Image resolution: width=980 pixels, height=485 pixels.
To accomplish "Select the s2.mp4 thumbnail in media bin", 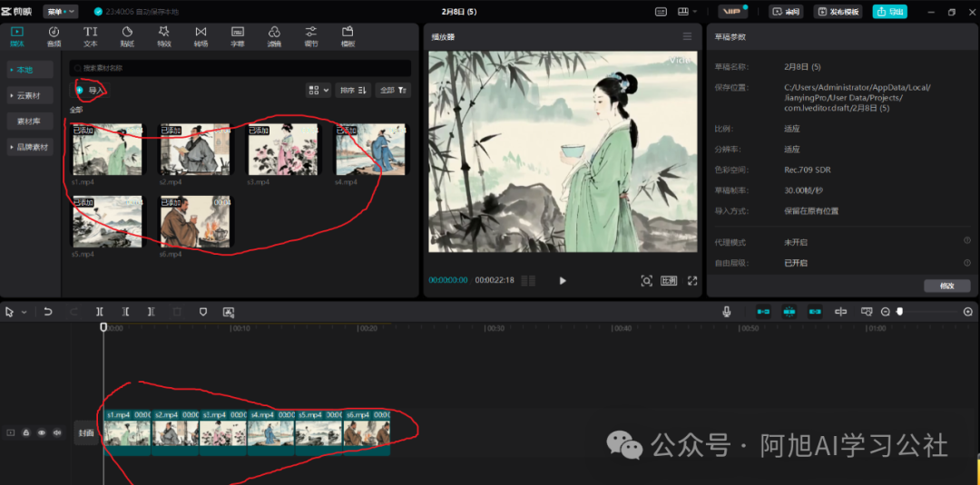I will pyautogui.click(x=195, y=150).
